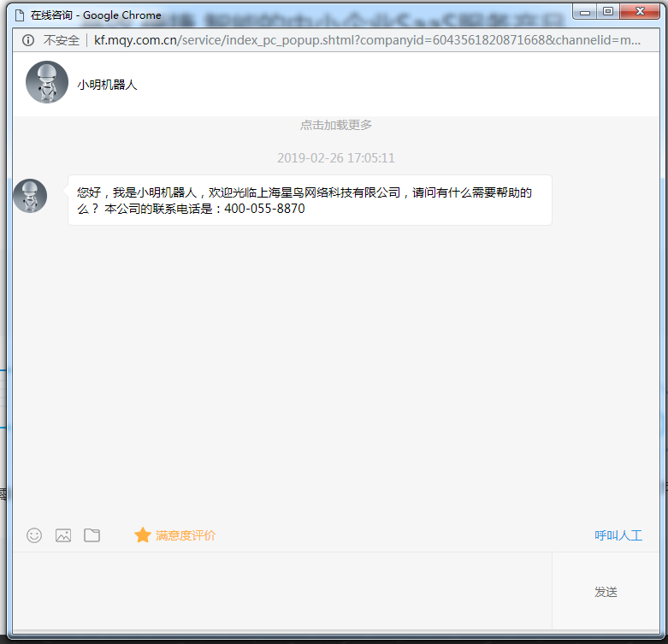
Task: Click the 2019-02-26 17:05:11 timestamp
Action: (x=335, y=158)
